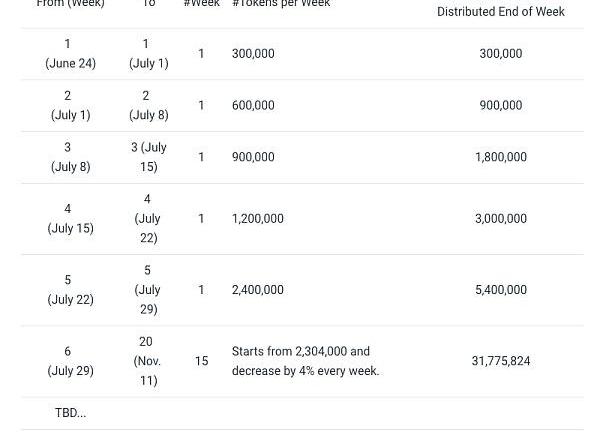The image size is (600, 441).
Task: Select the "2 (July 1)" from cell
Action: [x=70, y=105]
